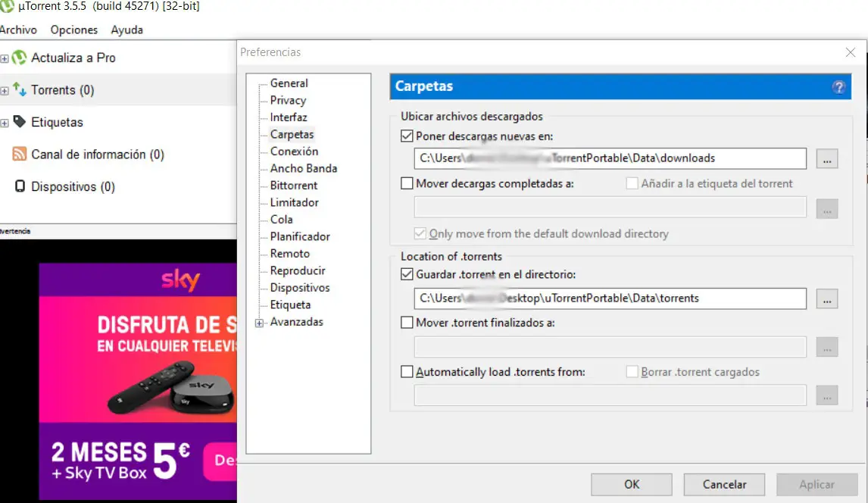Open the Opciones menu
Screen dimensions: 868x503
coord(74,30)
